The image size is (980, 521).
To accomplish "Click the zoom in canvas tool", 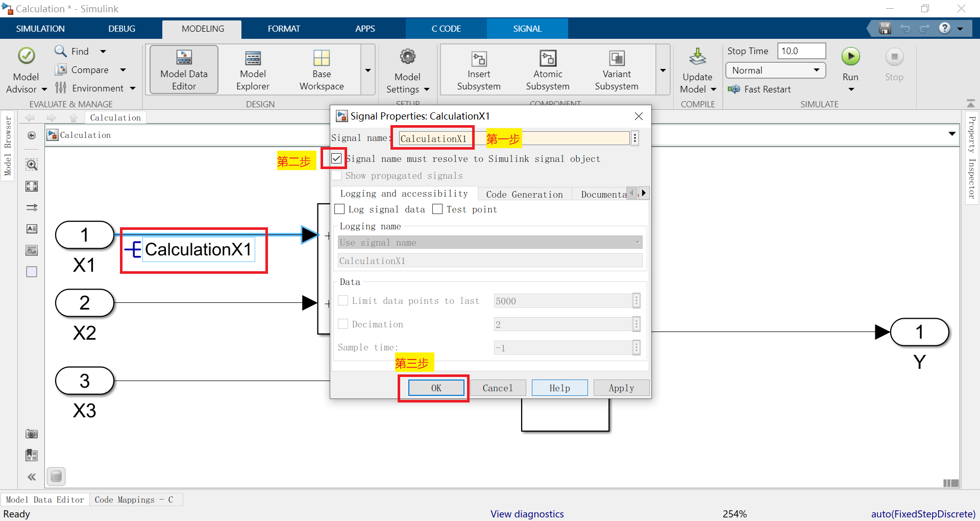I will 32,164.
